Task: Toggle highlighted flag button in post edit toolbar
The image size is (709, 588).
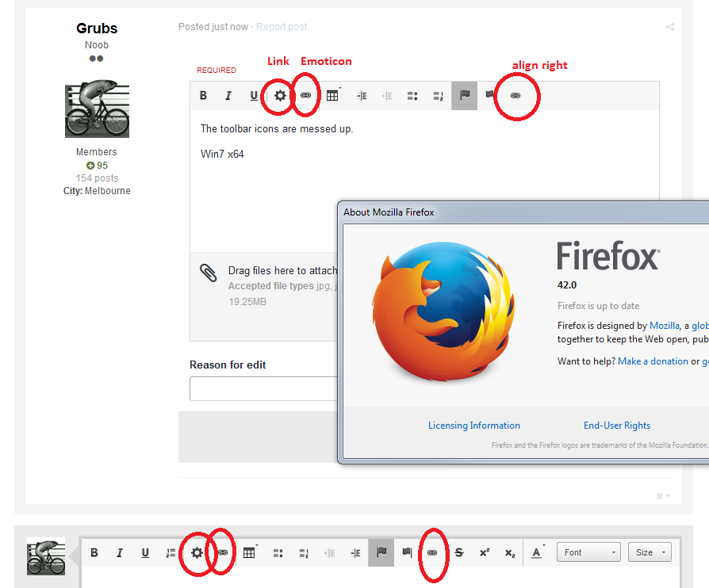Action: coord(465,95)
